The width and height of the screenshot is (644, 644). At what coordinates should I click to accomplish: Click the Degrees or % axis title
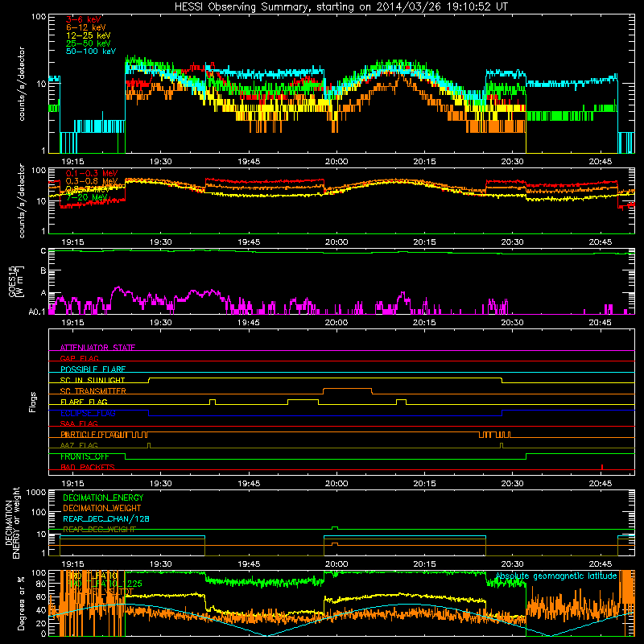pyautogui.click(x=21, y=603)
